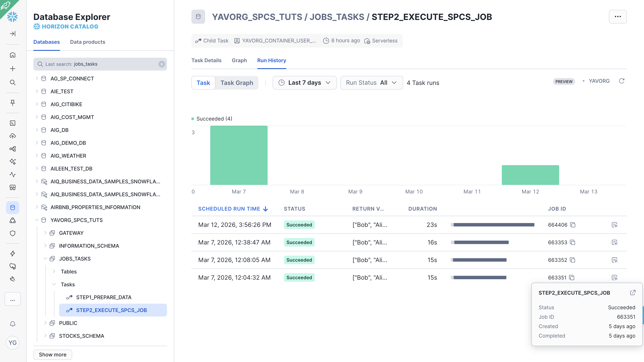Viewport: 644px width, 362px height.
Task: Expand the GATEWAY schema node
Action: coord(45,233)
